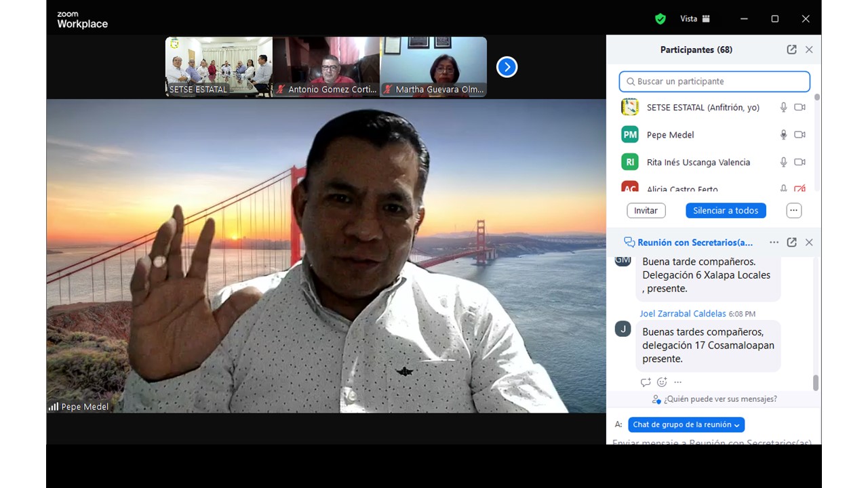The image size is (868, 488).
Task: Toggle Rita Inés Uscanga Valencia's camera
Action: [x=800, y=162]
